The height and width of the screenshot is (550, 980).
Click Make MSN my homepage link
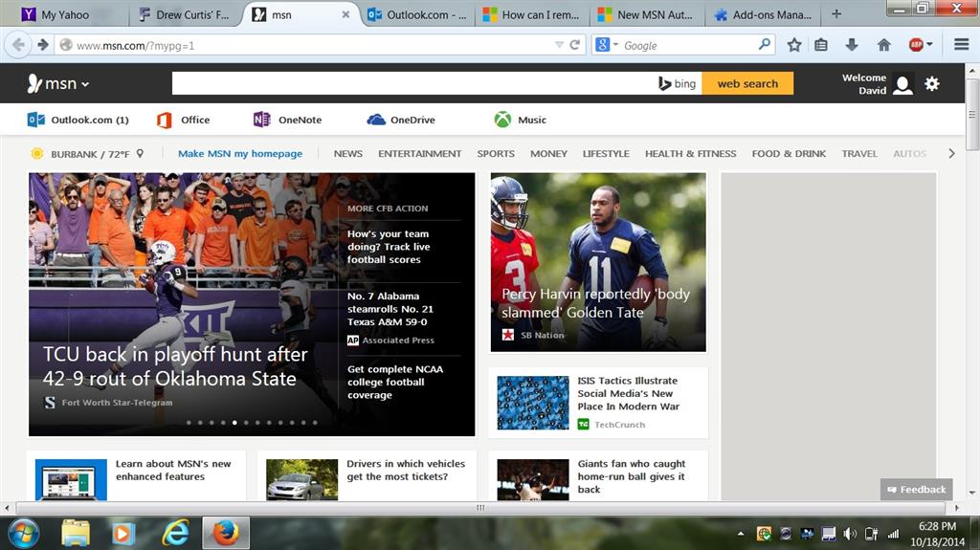click(x=240, y=153)
